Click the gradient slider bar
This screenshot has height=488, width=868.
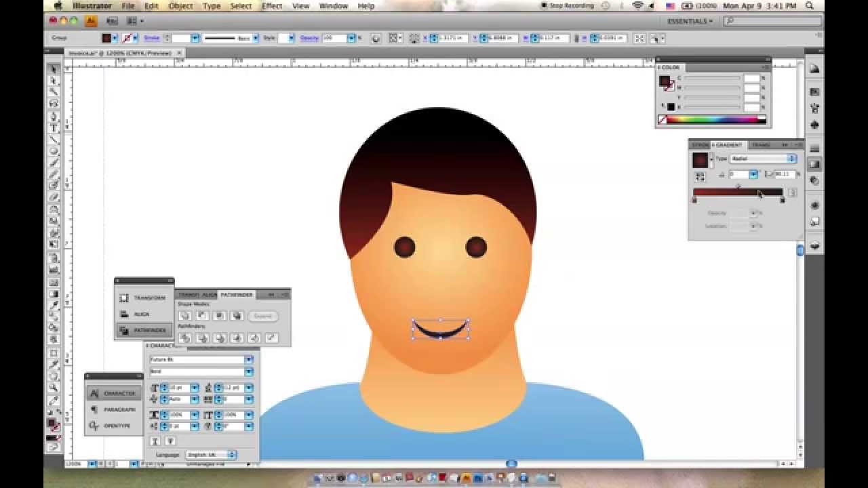coord(738,192)
